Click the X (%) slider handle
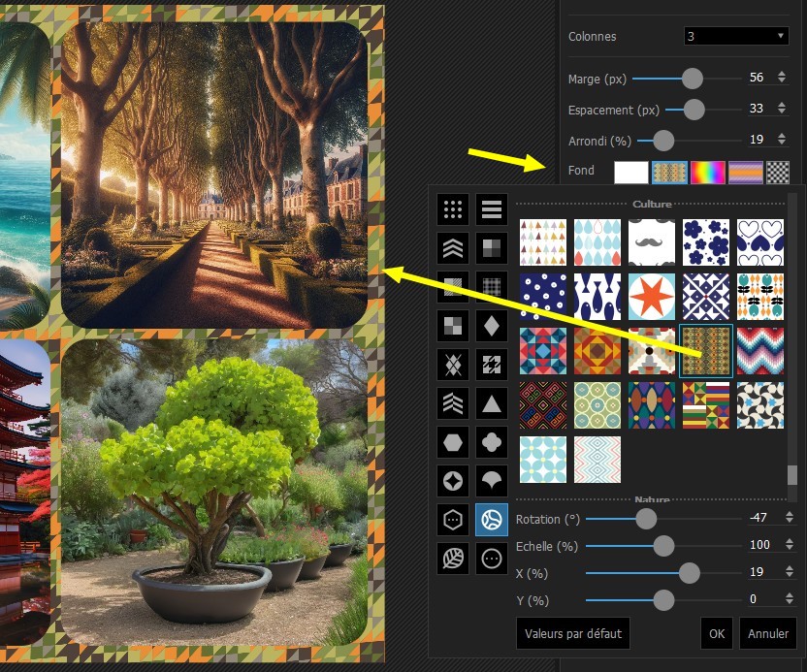The height and width of the screenshot is (672, 807). pos(689,573)
